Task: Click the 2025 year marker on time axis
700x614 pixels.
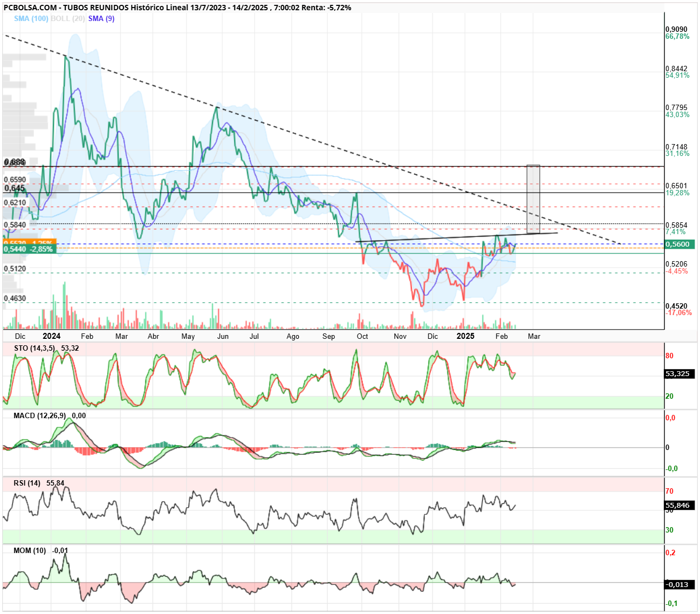Action: pyautogui.click(x=465, y=336)
